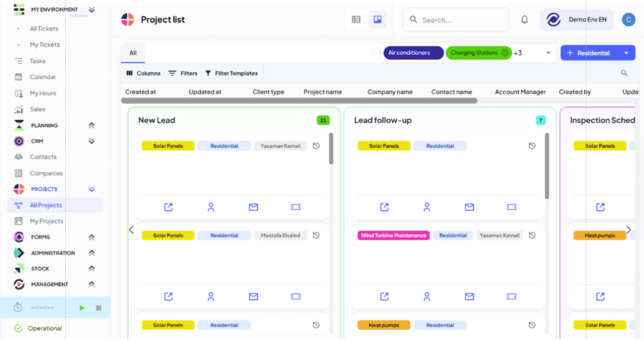This screenshot has height=340, width=644.
Task: Open the Filters panel
Action: click(x=183, y=73)
